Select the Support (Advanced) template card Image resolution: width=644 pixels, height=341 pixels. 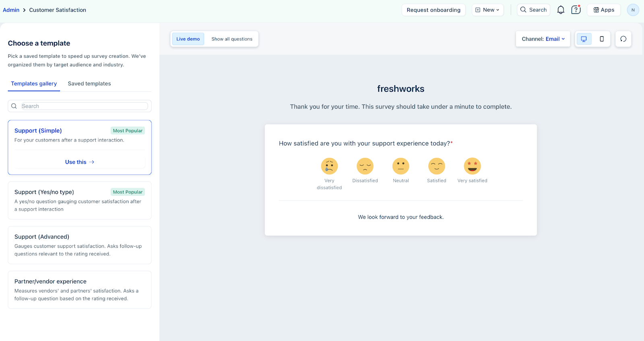pyautogui.click(x=80, y=245)
